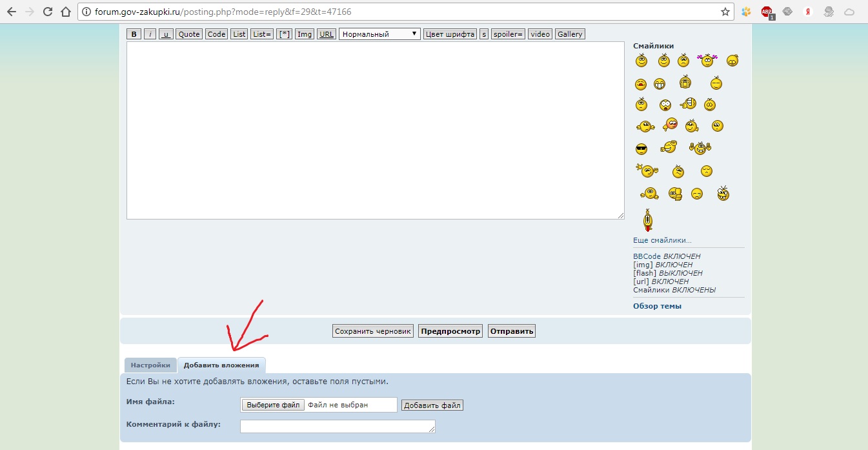Click the browser home button
Viewport: 868px width, 450px height.
click(65, 12)
